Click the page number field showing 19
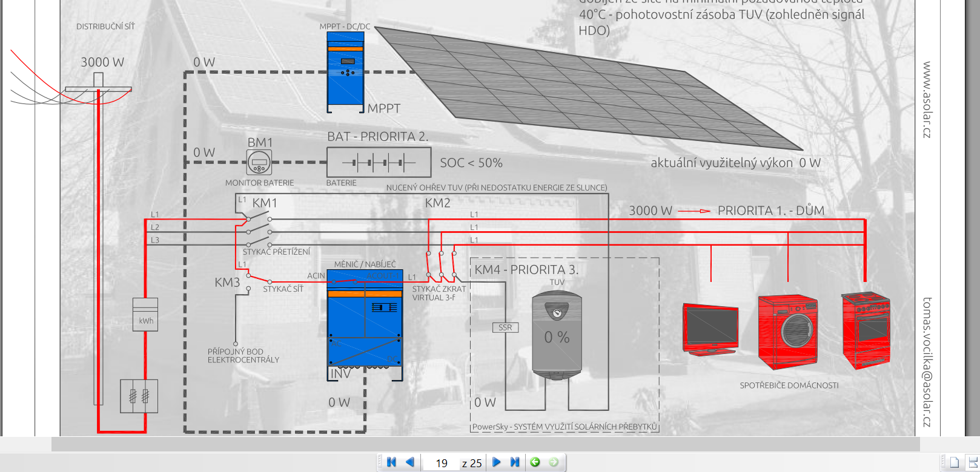 tap(441, 463)
